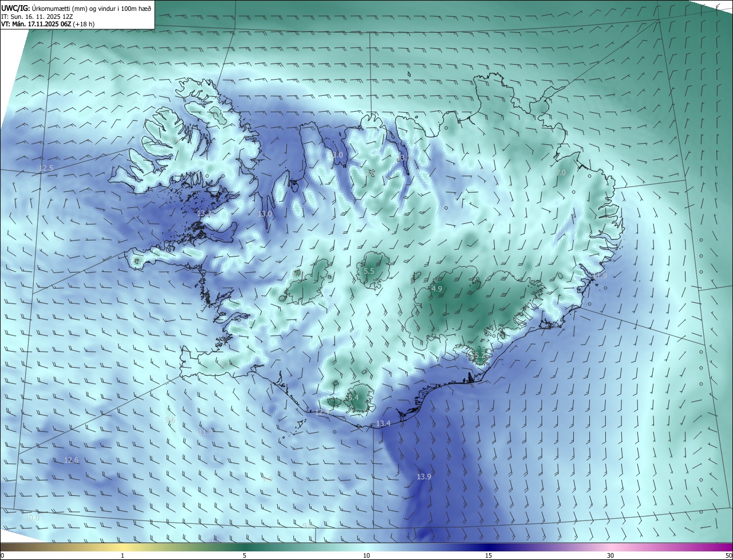Click the 4.9 value label on map

[x=437, y=289]
